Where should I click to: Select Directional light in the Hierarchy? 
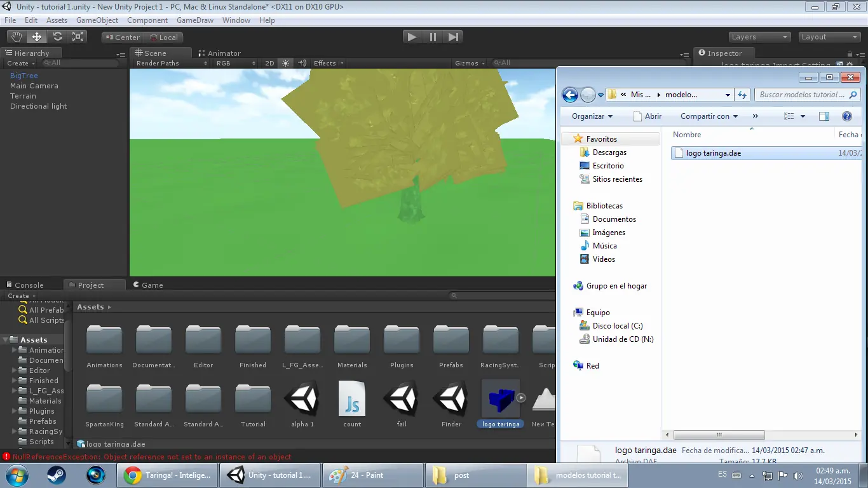38,106
